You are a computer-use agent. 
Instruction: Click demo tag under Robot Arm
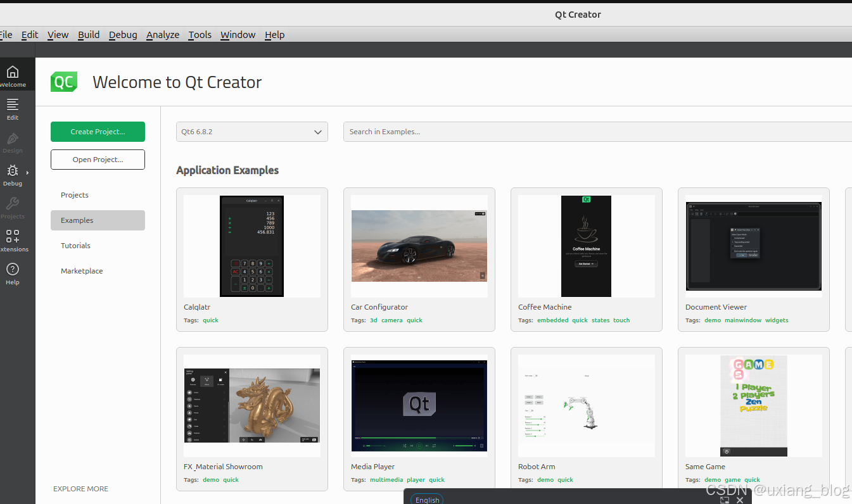[x=545, y=480]
